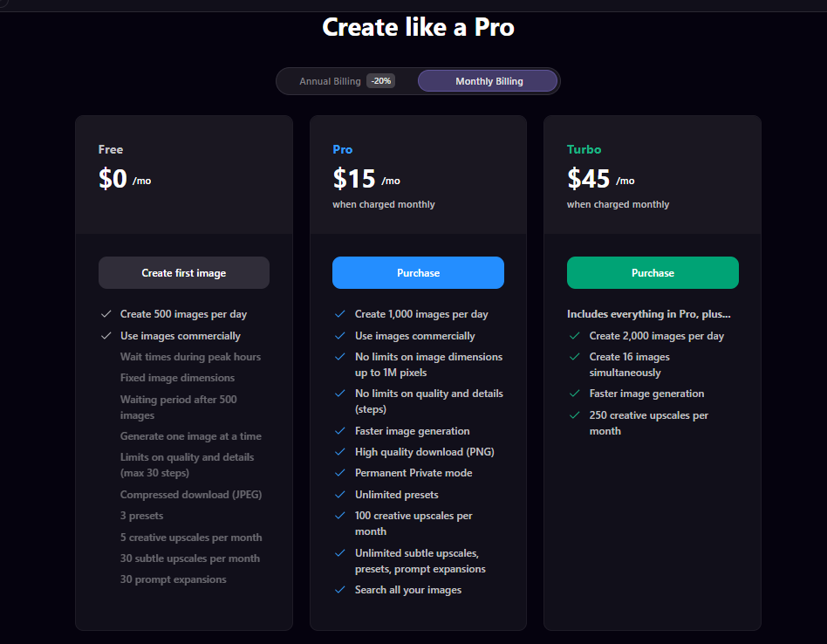The height and width of the screenshot is (644, 827).
Task: Click the checkmark beside "Faster image generation" under Pro
Action: click(x=340, y=431)
